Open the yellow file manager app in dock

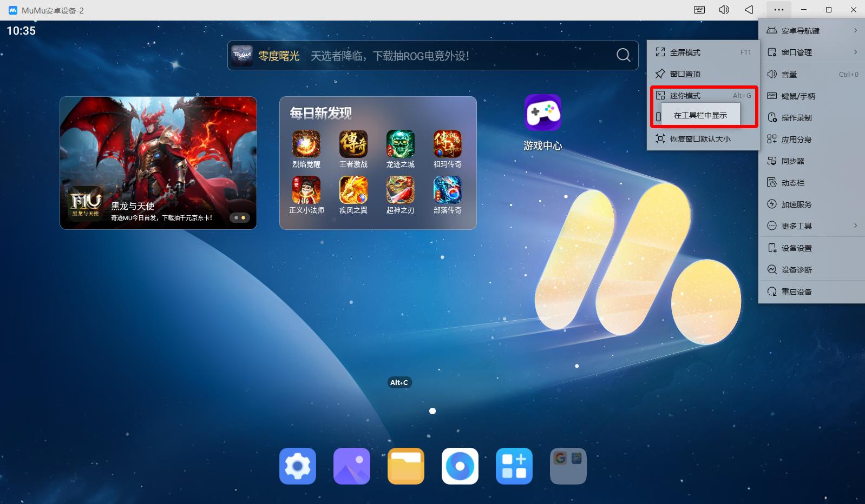coord(405,466)
